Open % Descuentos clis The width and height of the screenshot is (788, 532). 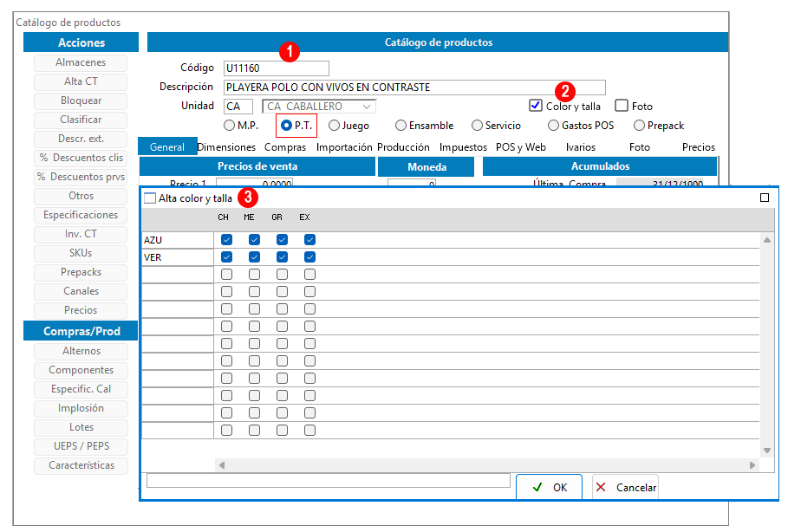coord(81,159)
